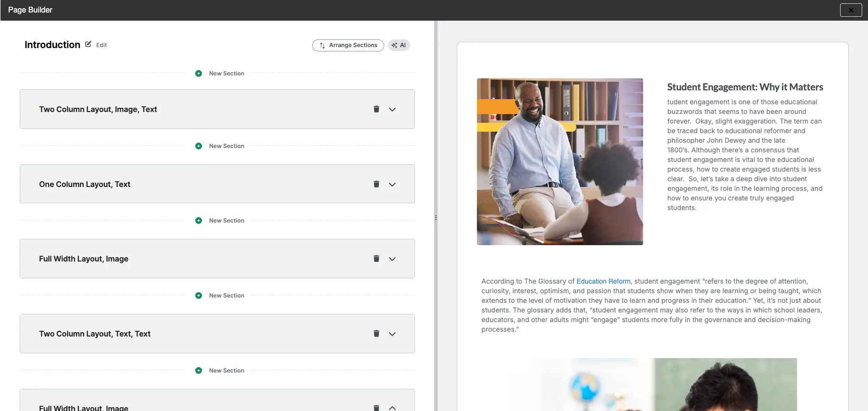Expand the Two Column Layout, Image, Text section
Viewport: 868px width, 411px height.
[392, 110]
